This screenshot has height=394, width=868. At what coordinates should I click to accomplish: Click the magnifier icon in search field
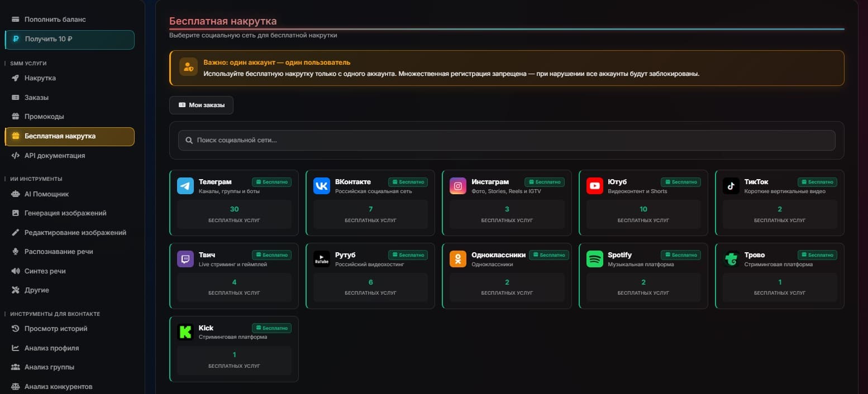click(189, 140)
